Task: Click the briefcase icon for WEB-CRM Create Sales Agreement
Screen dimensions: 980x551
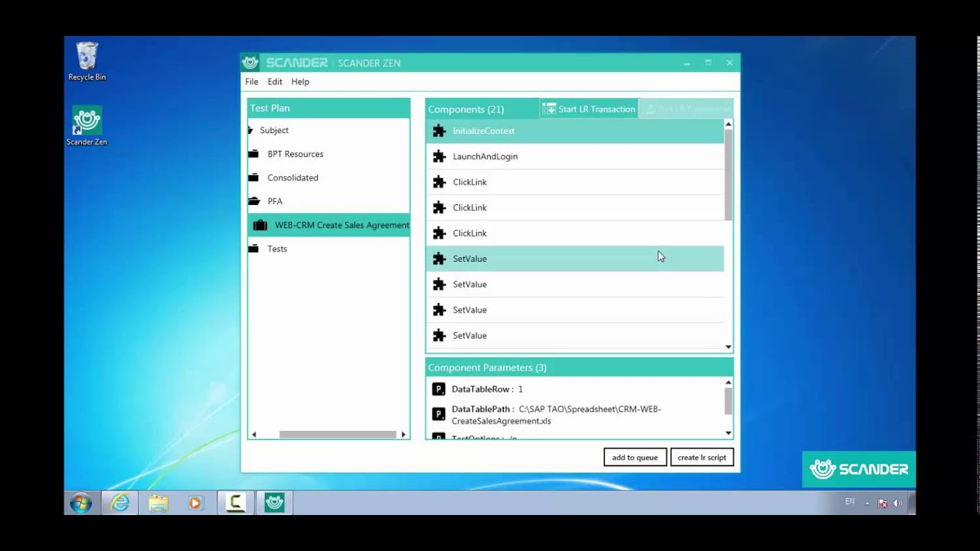Action: [260, 225]
